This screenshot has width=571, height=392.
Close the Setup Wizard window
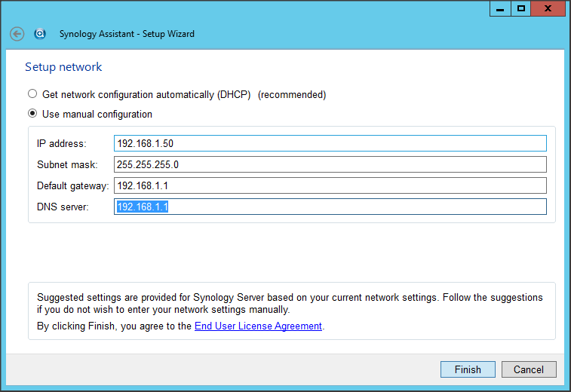(549, 8)
